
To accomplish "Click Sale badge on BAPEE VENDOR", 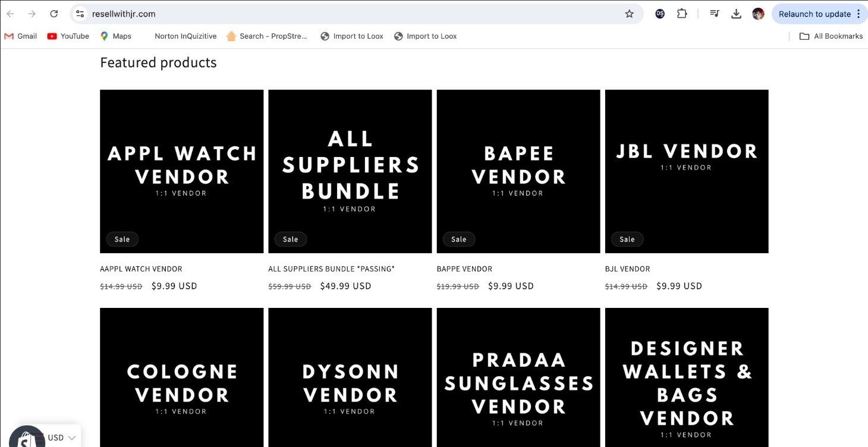I will pyautogui.click(x=458, y=239).
